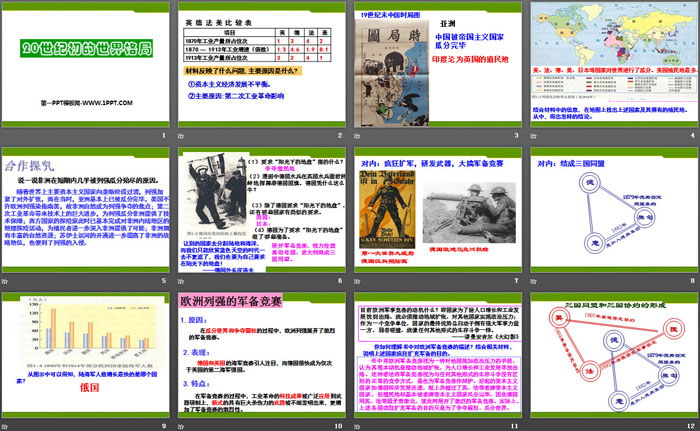Select slide 4 with the world map
The image size is (700, 431).
[614, 65]
